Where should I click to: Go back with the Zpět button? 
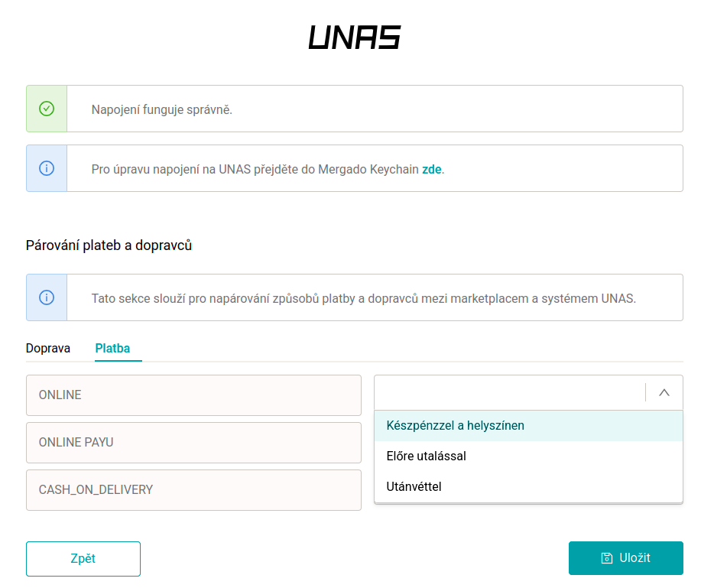(x=83, y=558)
